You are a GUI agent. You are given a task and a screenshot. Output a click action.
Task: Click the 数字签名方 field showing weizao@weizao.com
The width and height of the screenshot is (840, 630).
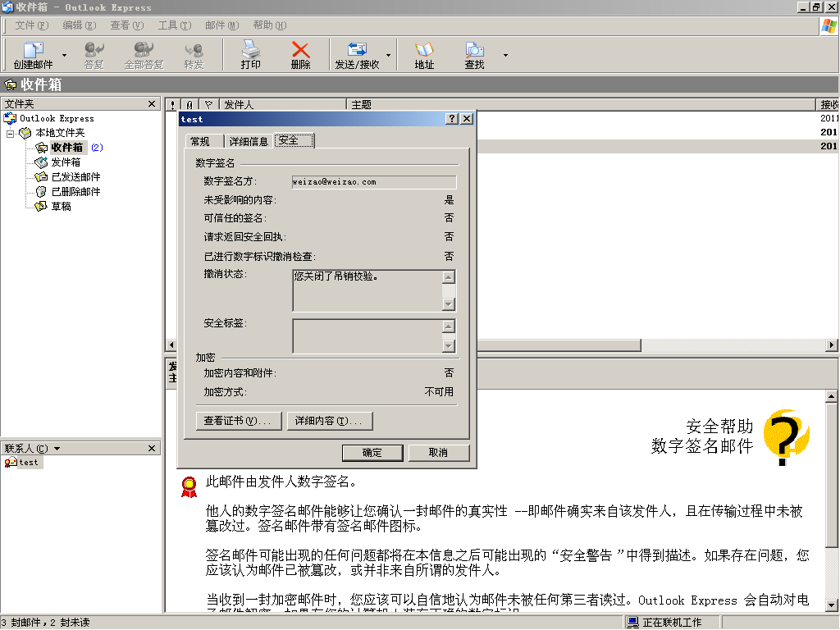click(374, 182)
